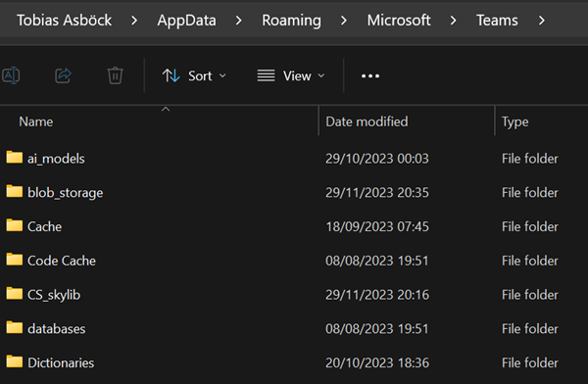The image size is (588, 384).
Task: Click the Rename toolbar icon
Action: click(x=11, y=75)
